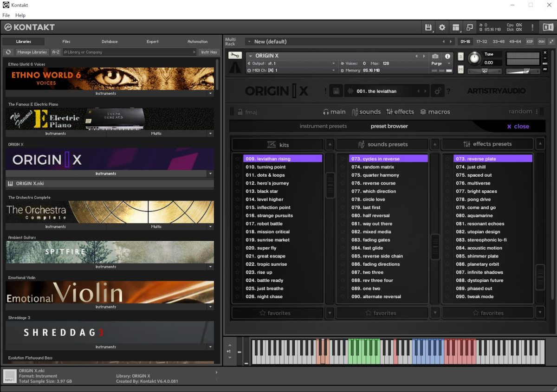This screenshot has width=557, height=392.
Task: Click the refresh libraries icon
Action: click(x=8, y=52)
